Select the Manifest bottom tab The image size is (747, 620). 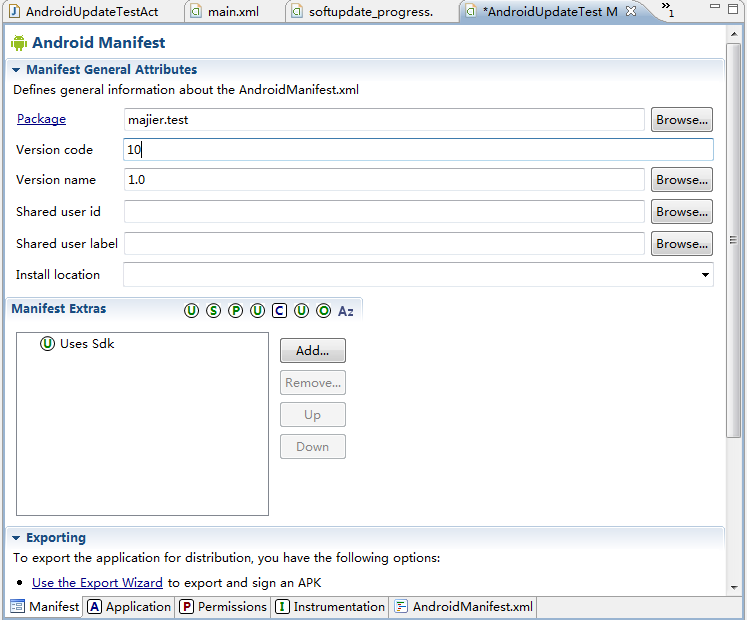click(45, 607)
